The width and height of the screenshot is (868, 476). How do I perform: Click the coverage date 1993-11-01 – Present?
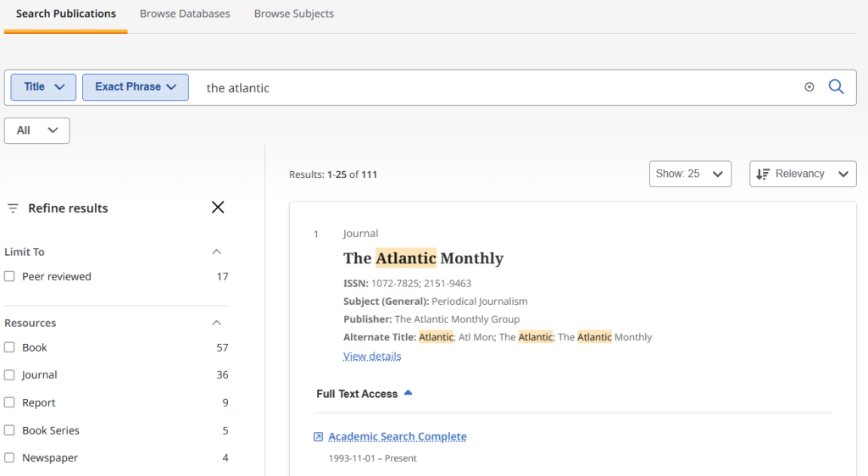[373, 458]
